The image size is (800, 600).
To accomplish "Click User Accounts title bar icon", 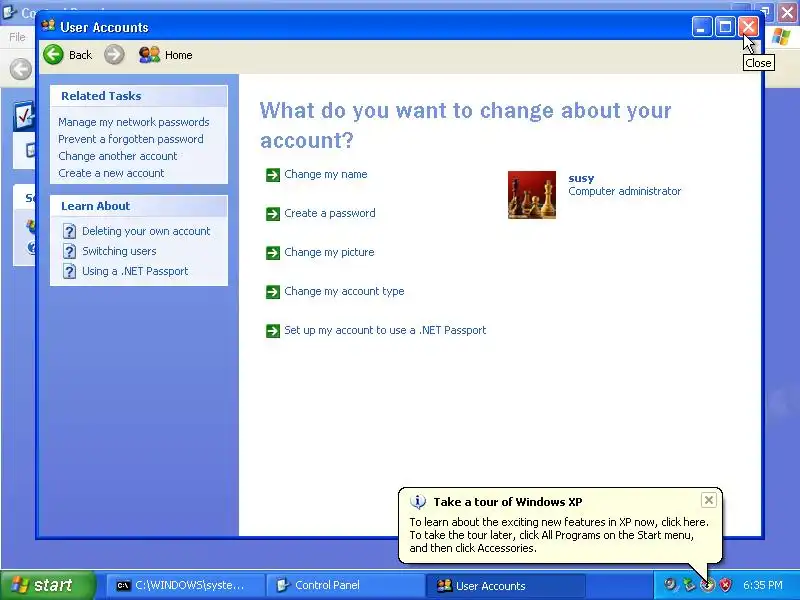I will click(48, 26).
